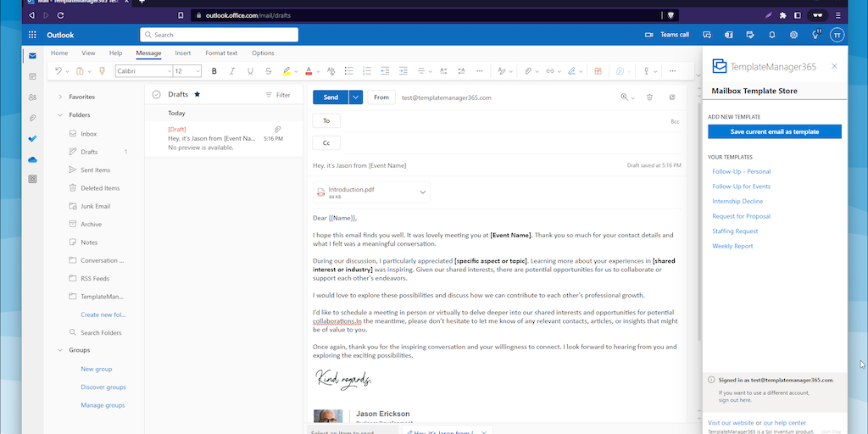The image size is (868, 434).
Task: Toggle bold formatting in the ribbon
Action: [x=214, y=71]
